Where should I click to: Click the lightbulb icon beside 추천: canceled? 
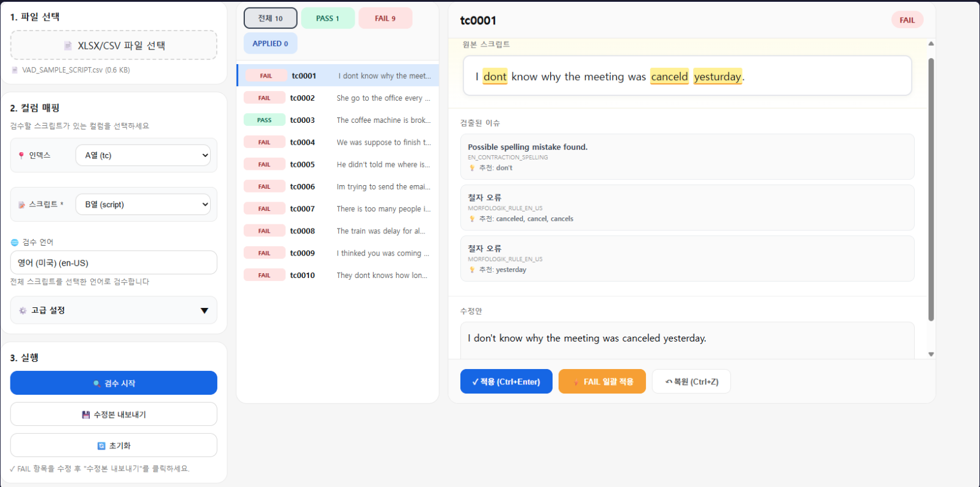(x=472, y=219)
